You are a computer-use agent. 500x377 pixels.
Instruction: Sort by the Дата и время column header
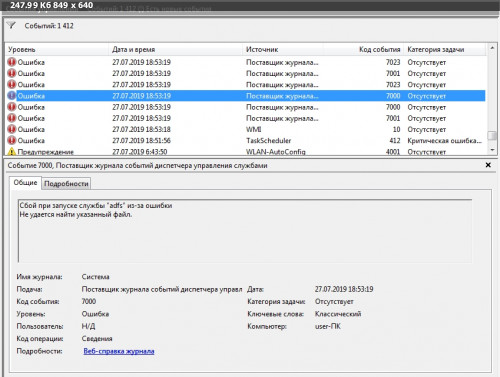coord(176,50)
